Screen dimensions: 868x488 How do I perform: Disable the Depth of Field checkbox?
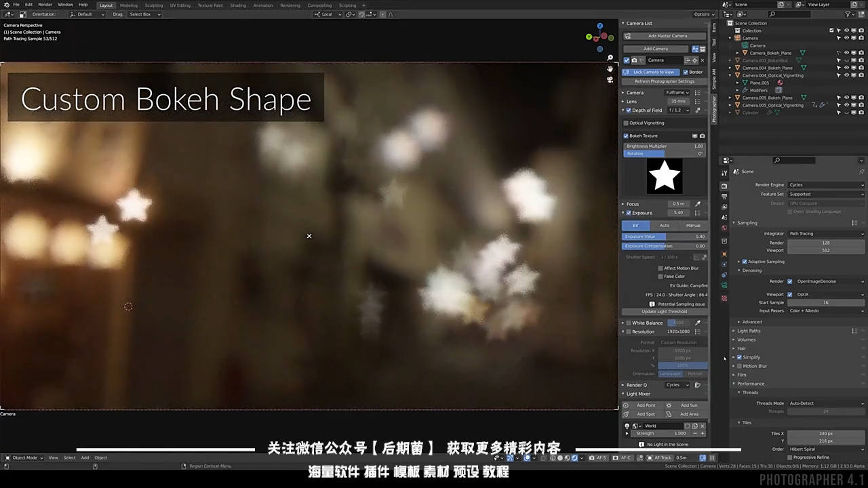coord(629,110)
